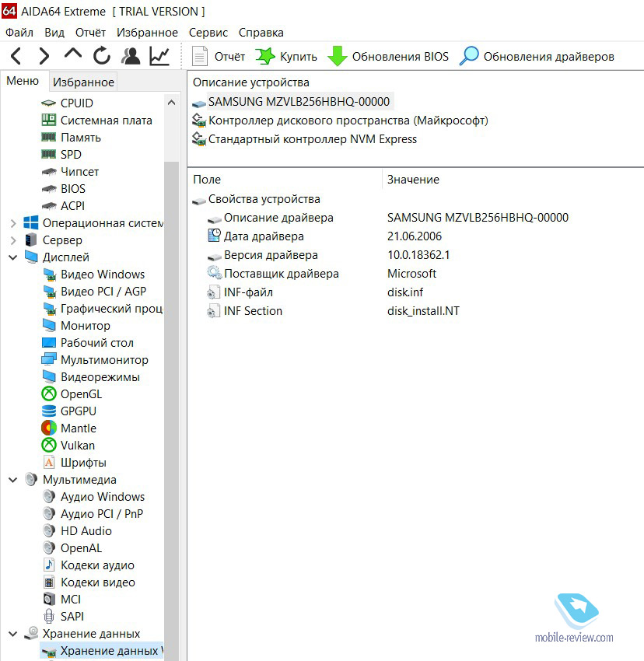Select Стандартный контроллер NVM Express device
Image resolution: width=644 pixels, height=661 pixels.
(312, 139)
